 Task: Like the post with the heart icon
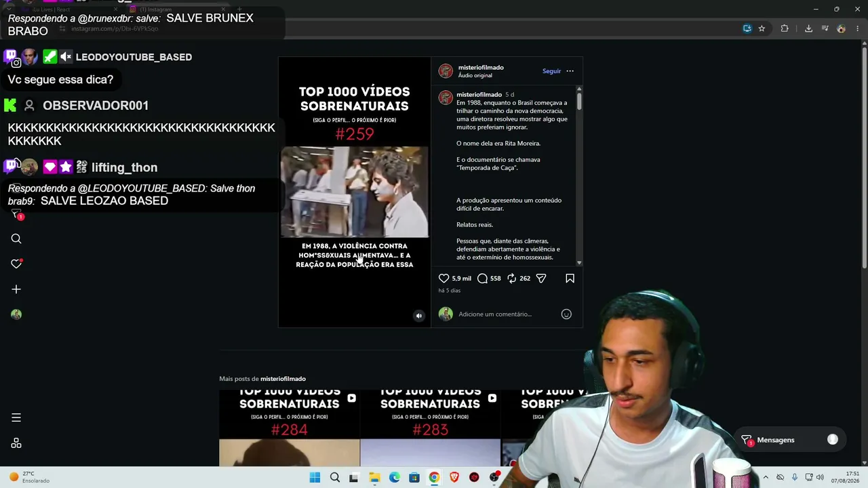click(x=444, y=279)
